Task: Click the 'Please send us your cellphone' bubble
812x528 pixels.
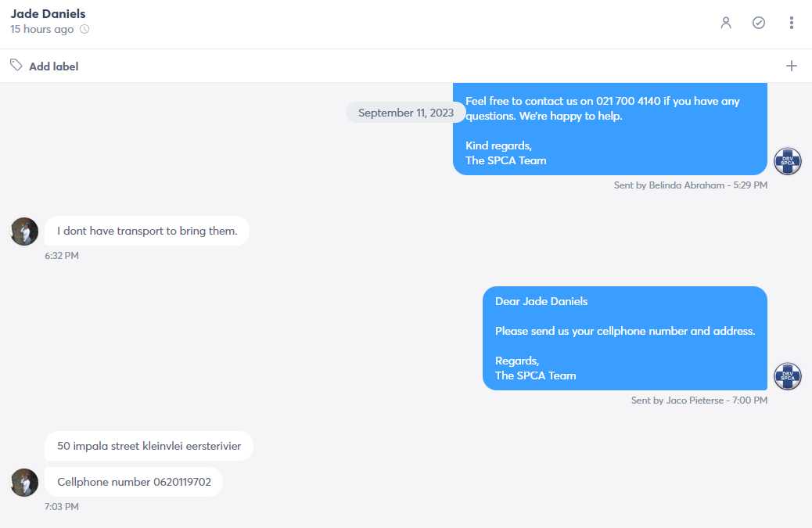Action: pyautogui.click(x=625, y=339)
